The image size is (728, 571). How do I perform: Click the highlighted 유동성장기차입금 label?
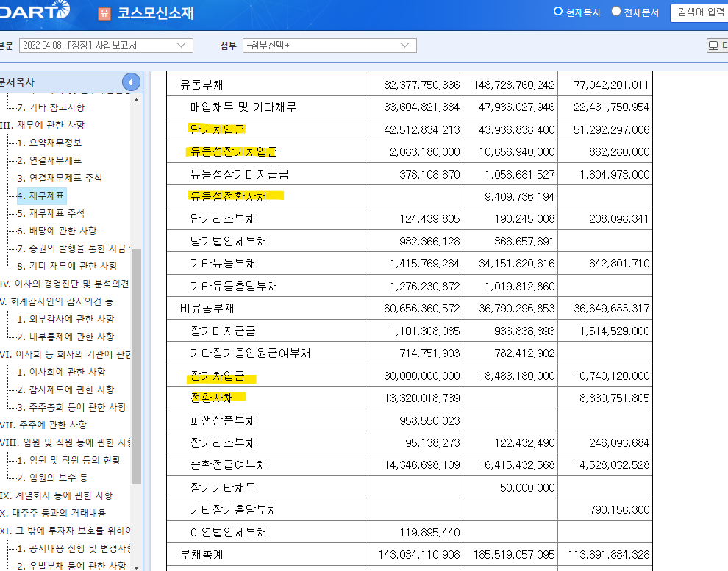tap(234, 151)
